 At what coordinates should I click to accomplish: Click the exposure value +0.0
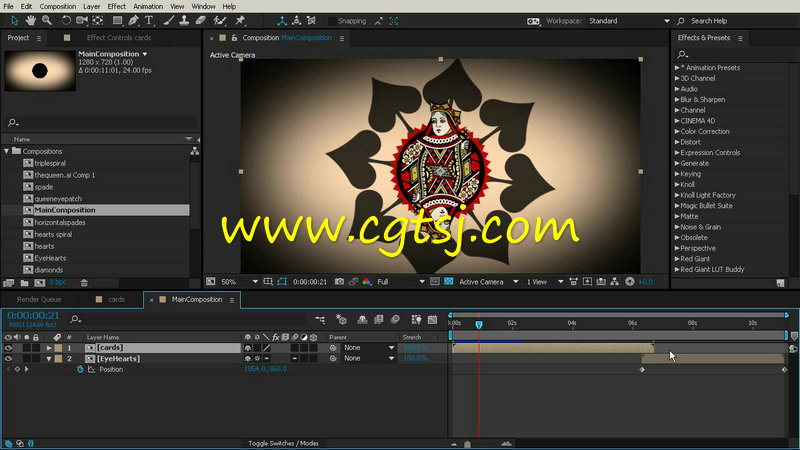click(x=645, y=282)
